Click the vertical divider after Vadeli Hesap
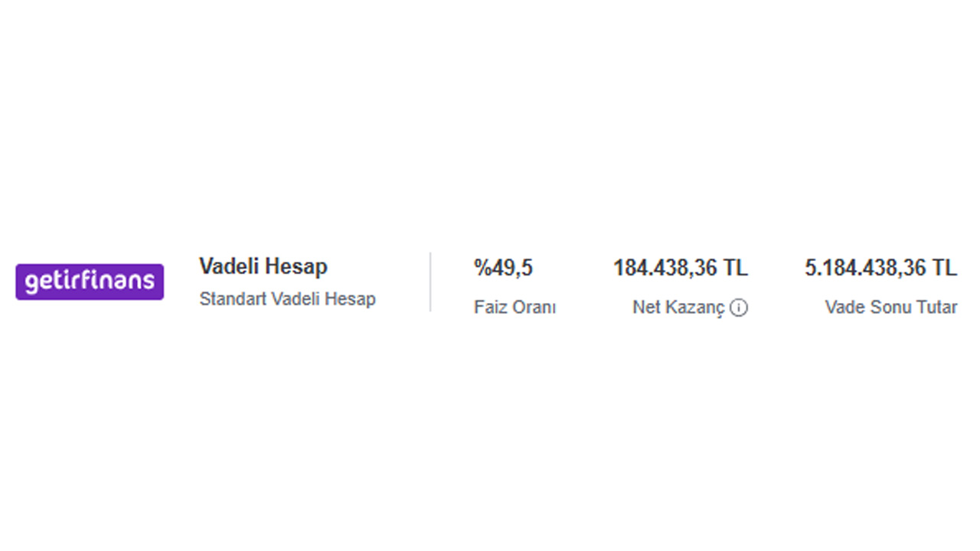 tap(430, 282)
